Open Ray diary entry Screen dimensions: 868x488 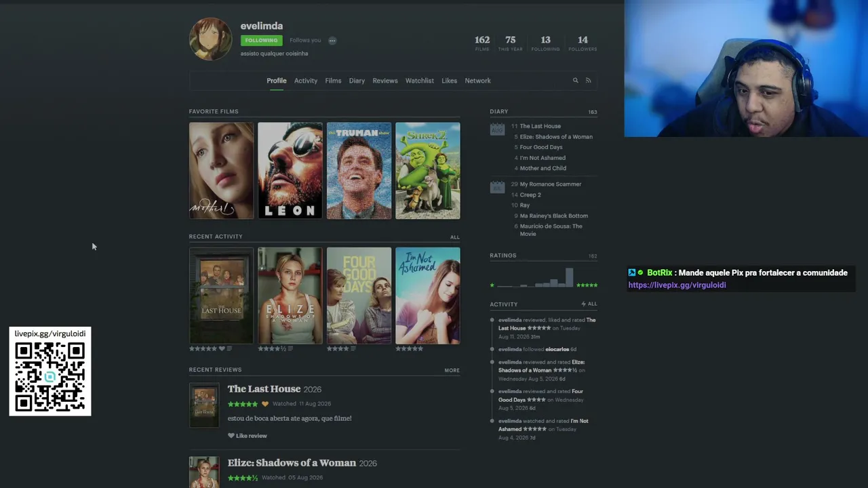coord(525,205)
